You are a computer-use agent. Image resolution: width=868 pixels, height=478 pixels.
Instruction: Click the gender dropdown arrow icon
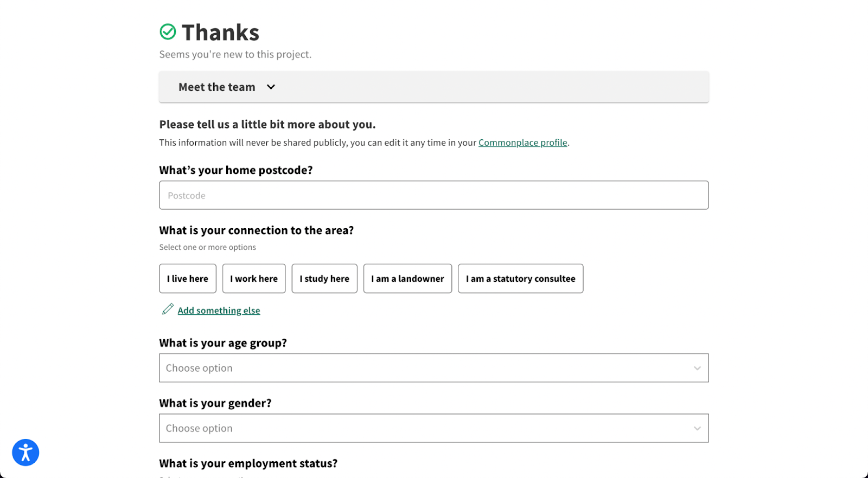coord(697,428)
